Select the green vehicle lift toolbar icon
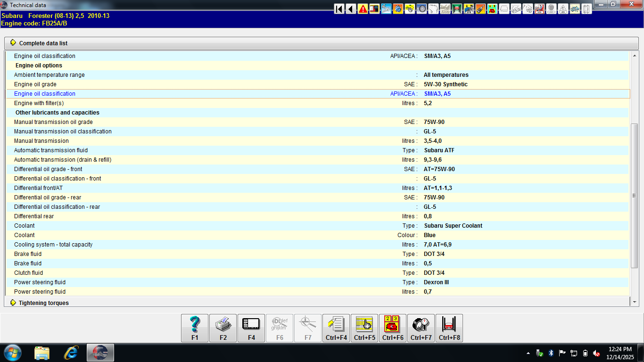Image resolution: width=644 pixels, height=362 pixels. click(x=457, y=9)
